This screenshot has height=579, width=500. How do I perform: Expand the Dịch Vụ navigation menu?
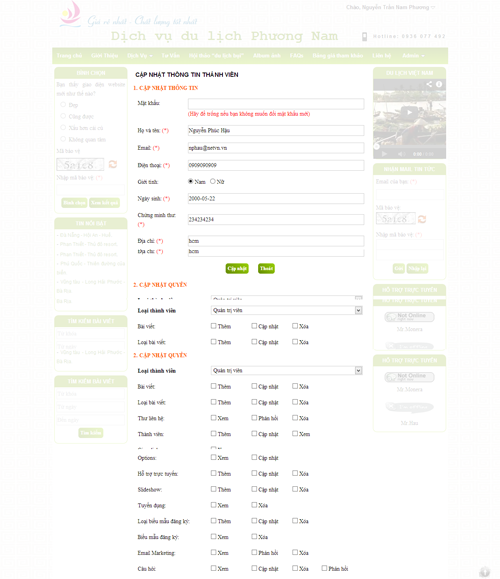[x=140, y=55]
